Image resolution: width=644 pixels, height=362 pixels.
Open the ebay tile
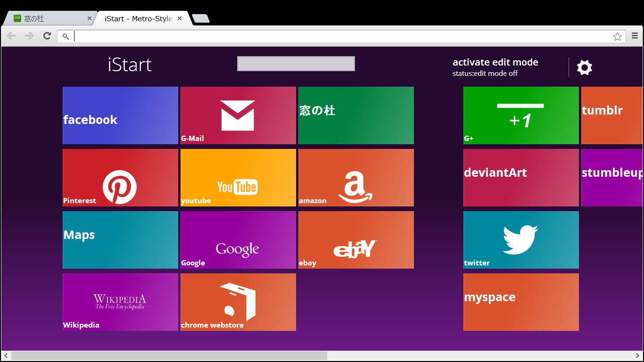(355, 239)
